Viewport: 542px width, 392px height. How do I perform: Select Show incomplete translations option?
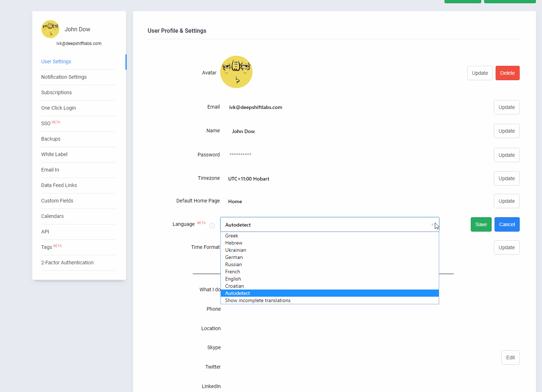coord(258,301)
